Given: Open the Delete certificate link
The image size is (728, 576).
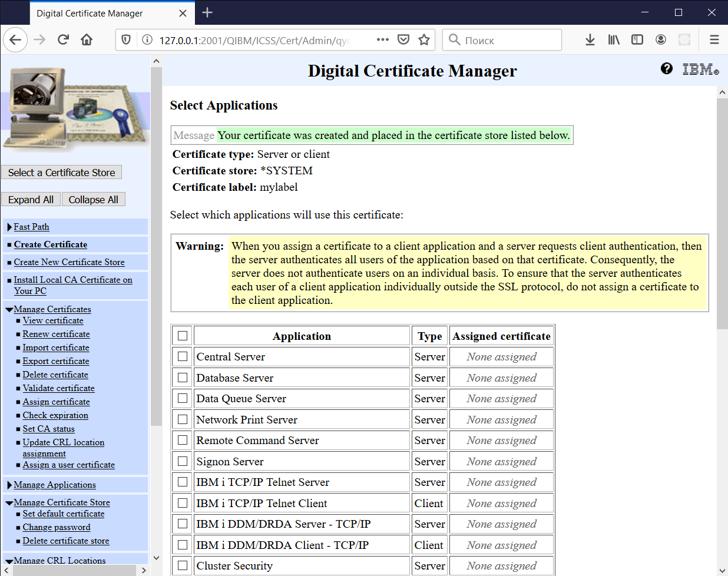Looking at the screenshot, I should pos(55,375).
